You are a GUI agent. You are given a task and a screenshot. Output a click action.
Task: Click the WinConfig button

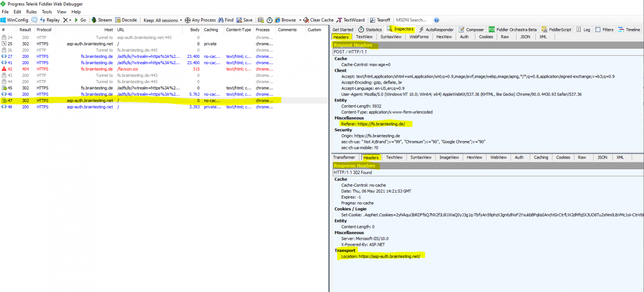(15, 20)
